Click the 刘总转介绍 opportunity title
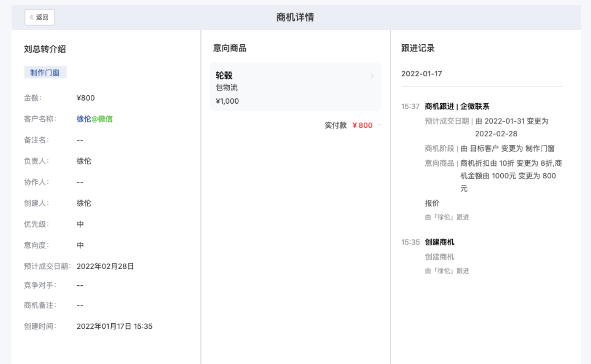Viewport: 591px width, 364px height. (x=45, y=49)
